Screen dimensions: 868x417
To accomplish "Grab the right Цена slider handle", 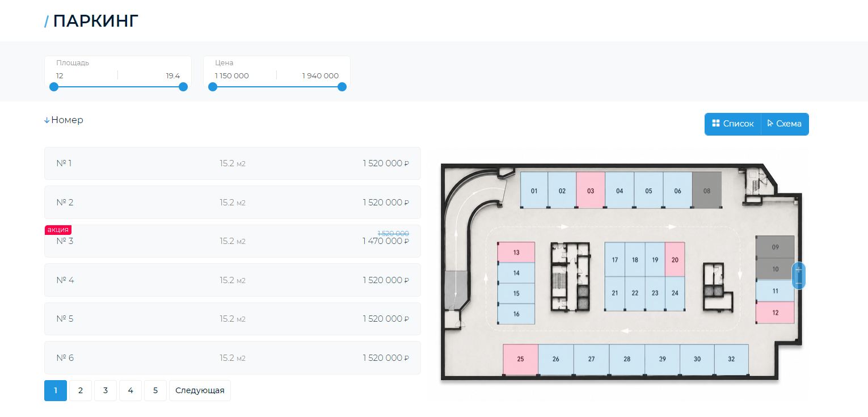I will tap(342, 87).
